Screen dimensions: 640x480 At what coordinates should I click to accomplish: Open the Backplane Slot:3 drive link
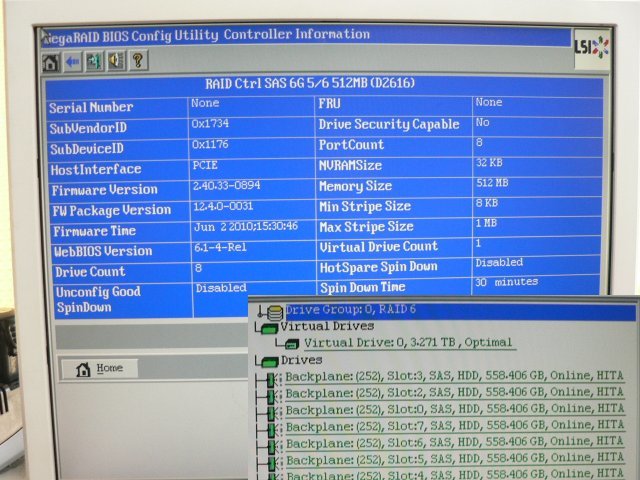tap(455, 376)
